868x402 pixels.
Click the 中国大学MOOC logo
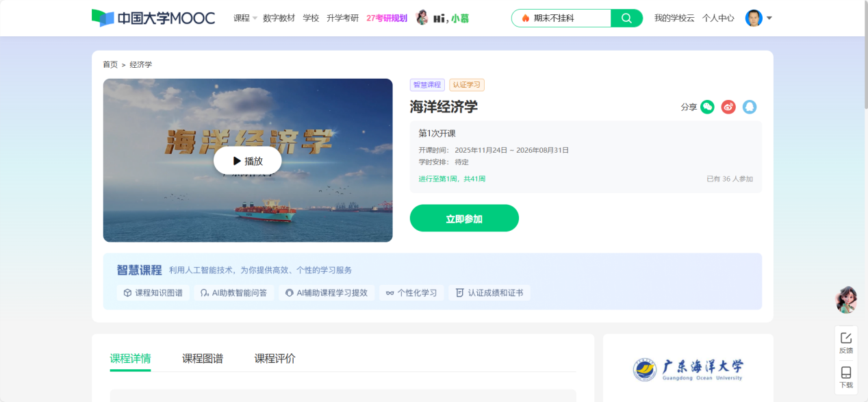pos(153,18)
